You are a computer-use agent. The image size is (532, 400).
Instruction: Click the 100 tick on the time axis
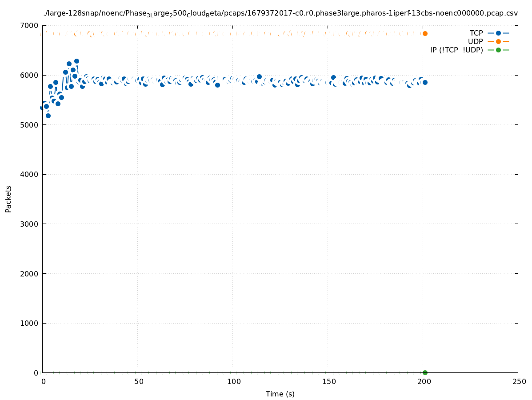234,382
